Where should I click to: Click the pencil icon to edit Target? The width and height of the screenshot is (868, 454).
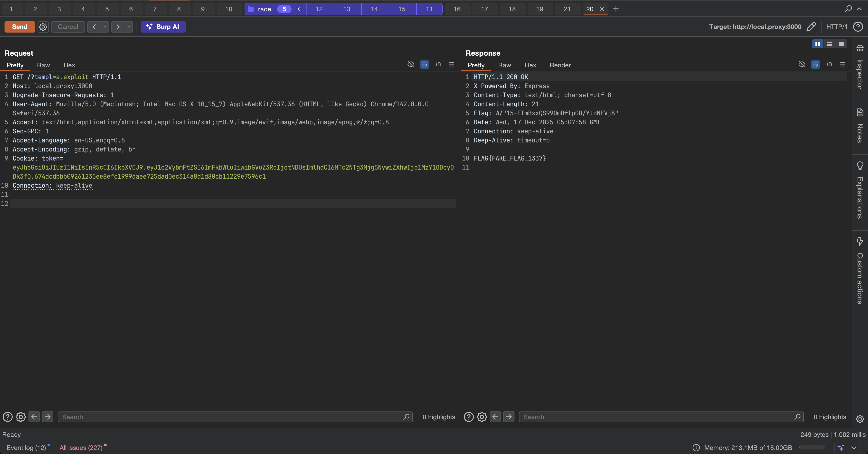click(x=812, y=27)
